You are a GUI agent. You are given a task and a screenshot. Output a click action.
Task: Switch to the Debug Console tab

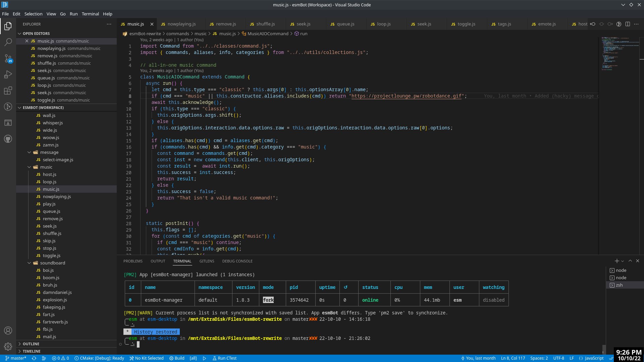coord(237,261)
